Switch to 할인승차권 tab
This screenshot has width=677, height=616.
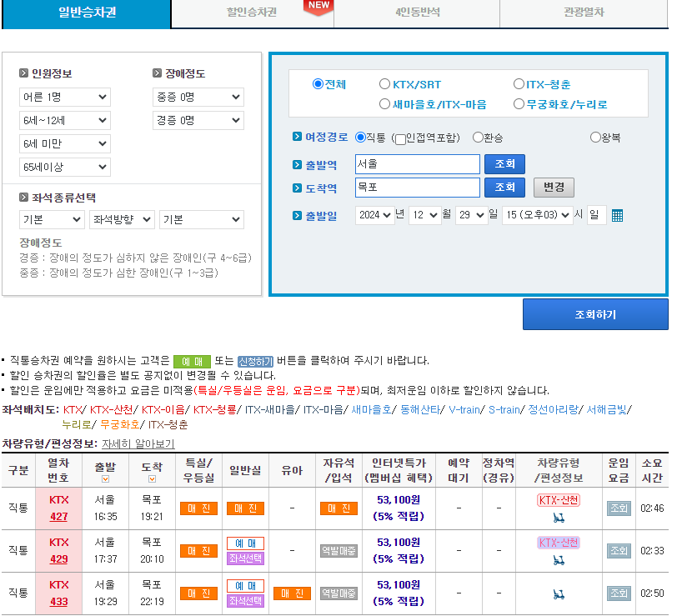tap(252, 13)
